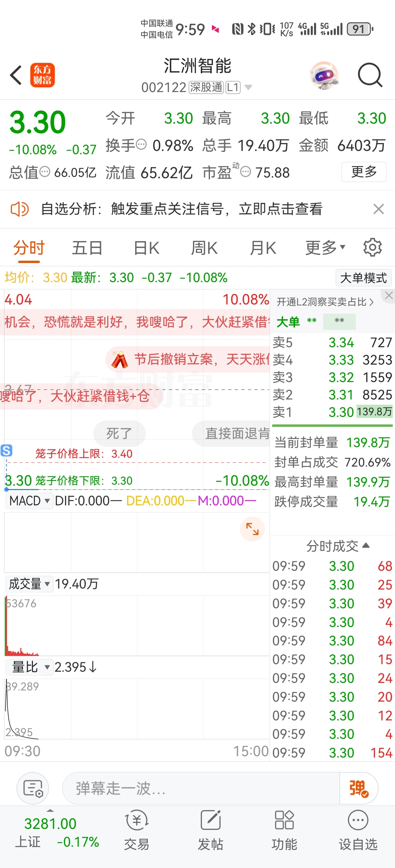Open the 更多 quote details button
Screen dimensions: 395x868
[364, 172]
